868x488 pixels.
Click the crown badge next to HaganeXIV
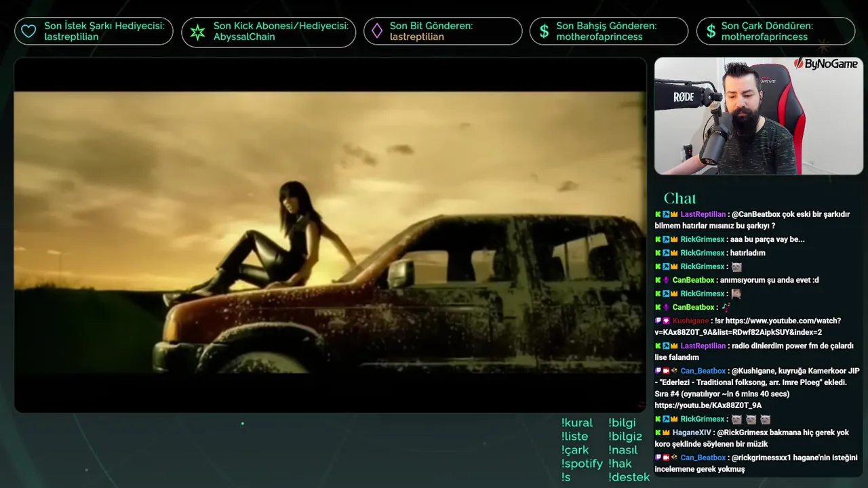(x=666, y=432)
